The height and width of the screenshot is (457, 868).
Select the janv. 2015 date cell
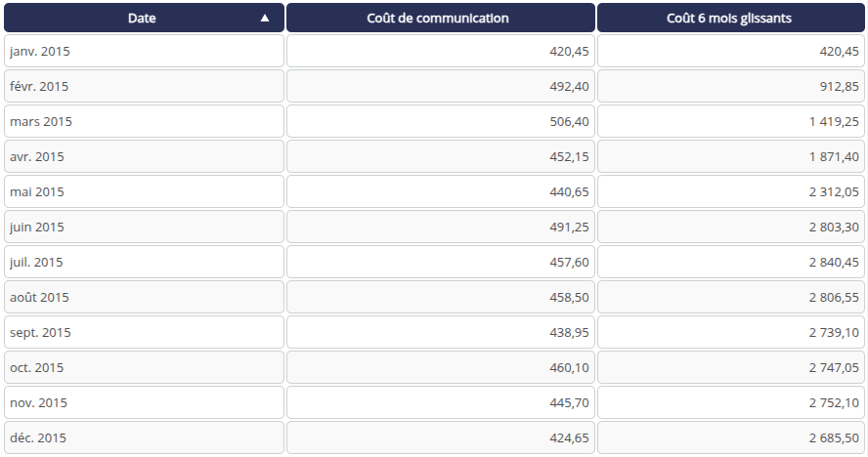coord(144,51)
